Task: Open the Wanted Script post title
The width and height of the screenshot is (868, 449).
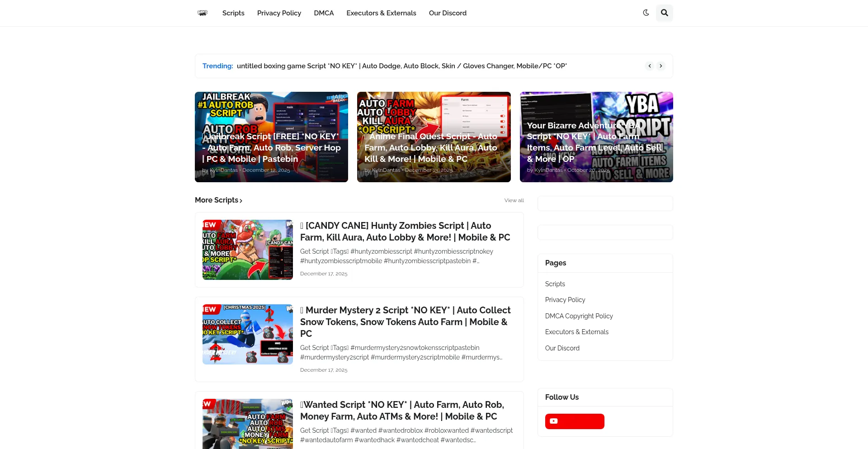Action: pyautogui.click(x=402, y=411)
